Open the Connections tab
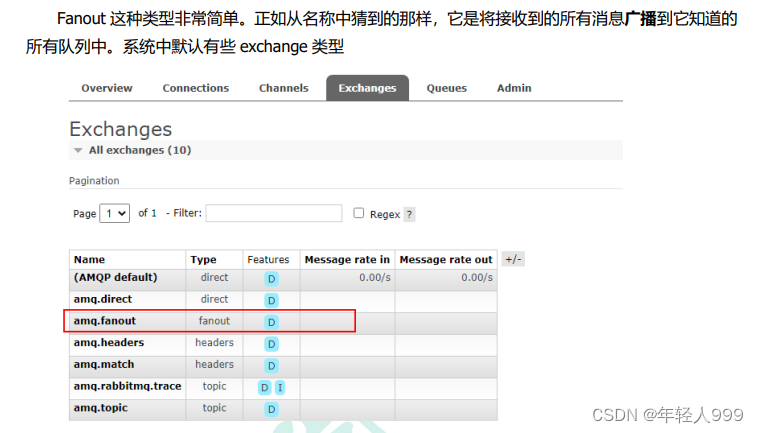This screenshot has width=758, height=433. coord(196,88)
